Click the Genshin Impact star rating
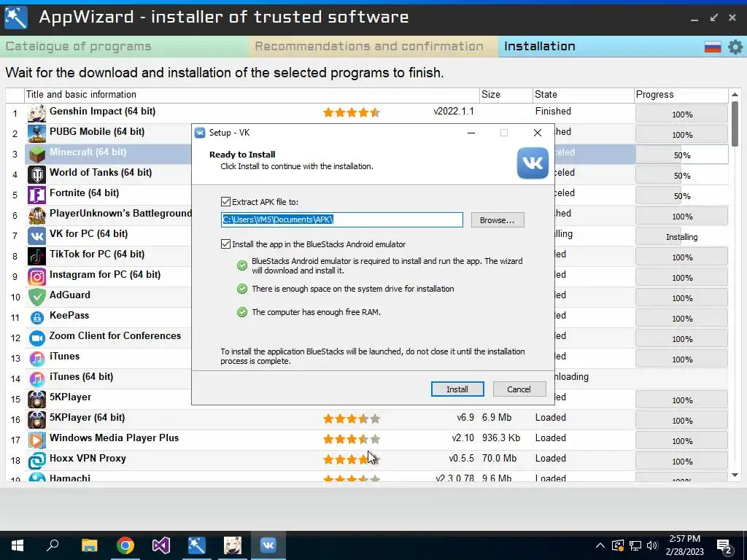The width and height of the screenshot is (747, 560). pyautogui.click(x=352, y=113)
